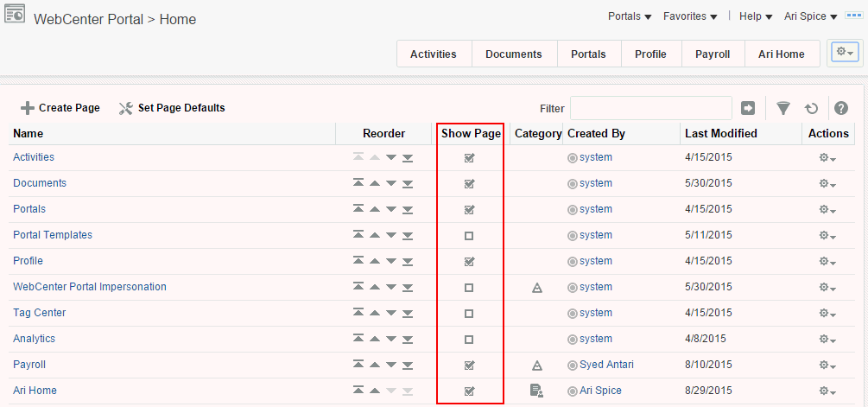The width and height of the screenshot is (868, 407).
Task: Switch to the Payroll tab
Action: point(713,54)
